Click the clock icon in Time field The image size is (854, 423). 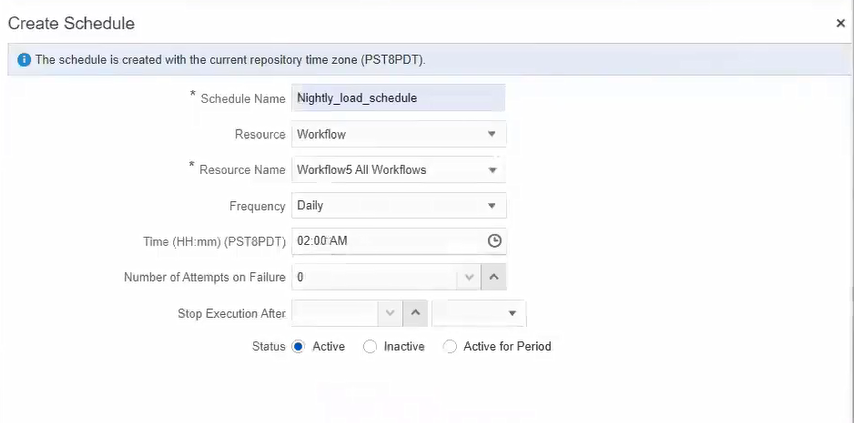tap(493, 241)
